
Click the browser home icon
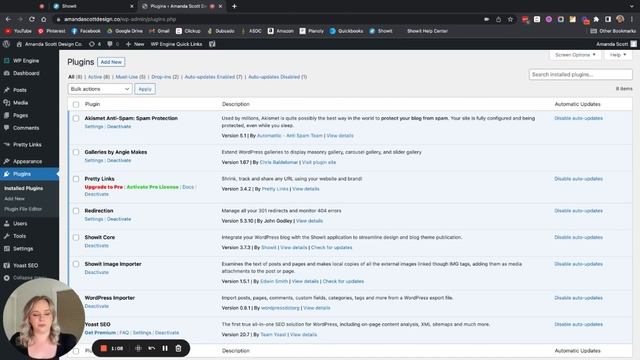[x=44, y=19]
